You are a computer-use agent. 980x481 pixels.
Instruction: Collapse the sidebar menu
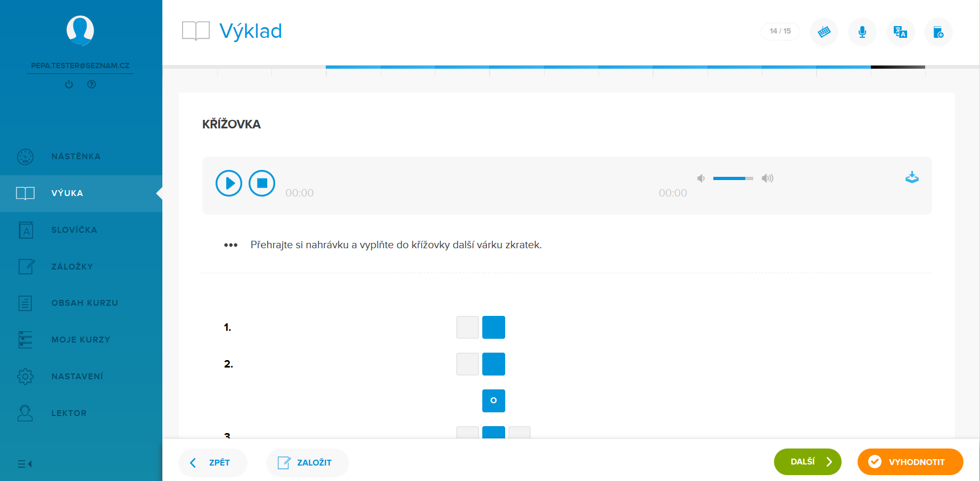(24, 464)
